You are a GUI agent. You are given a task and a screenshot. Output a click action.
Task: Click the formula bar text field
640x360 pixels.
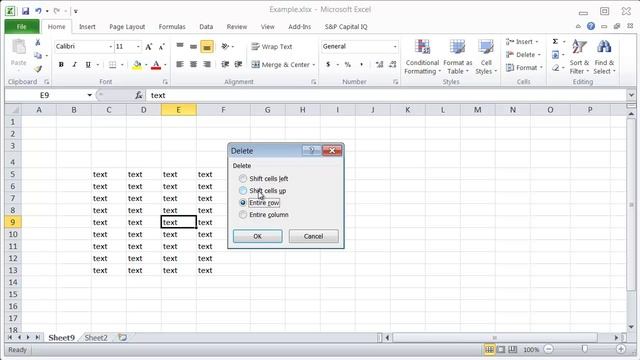[385, 95]
